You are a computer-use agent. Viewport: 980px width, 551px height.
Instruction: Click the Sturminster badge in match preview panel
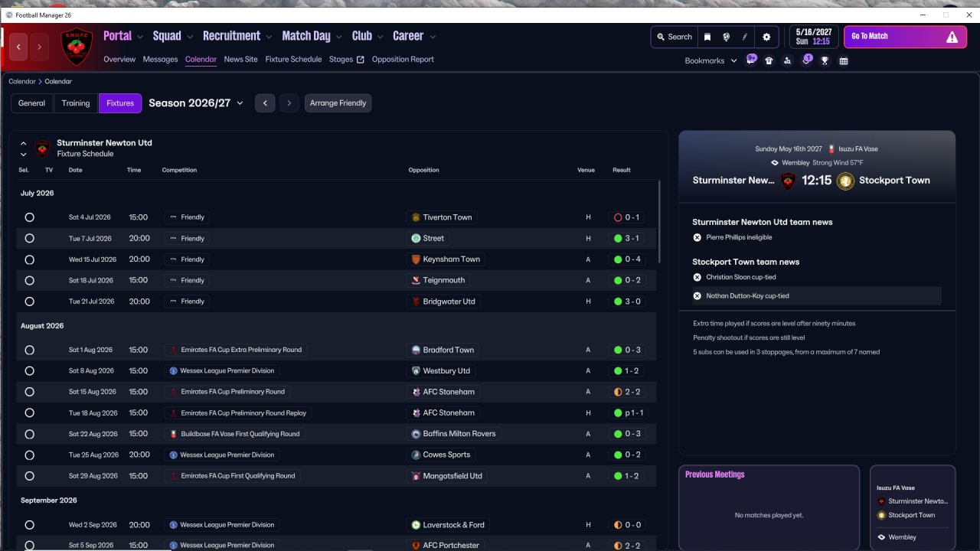pyautogui.click(x=788, y=181)
